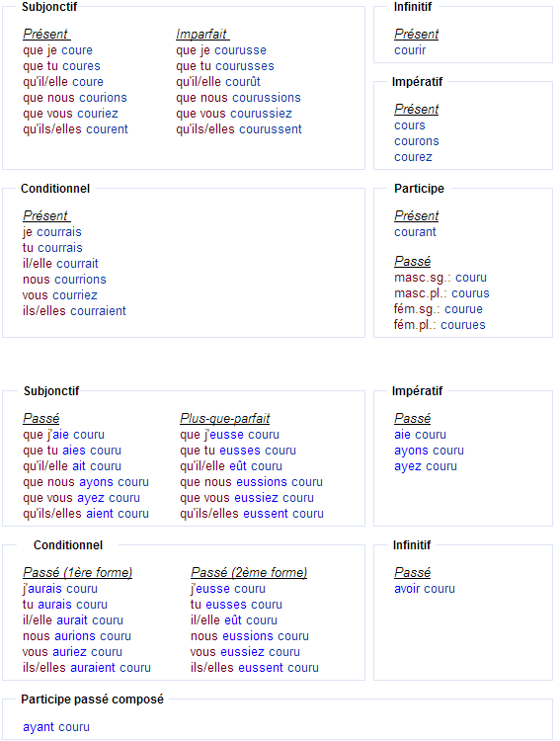
Task: Click the present participle 'courant'
Action: 415,232
